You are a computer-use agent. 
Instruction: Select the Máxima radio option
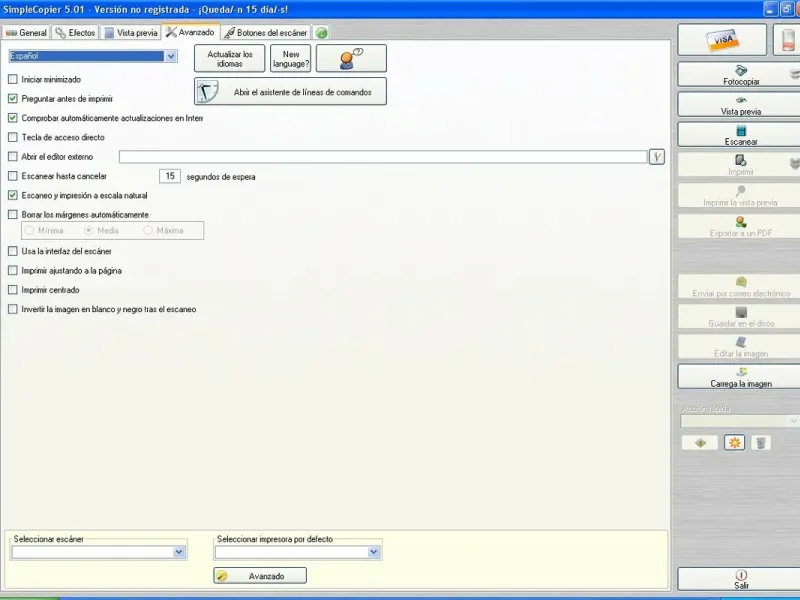click(x=148, y=231)
